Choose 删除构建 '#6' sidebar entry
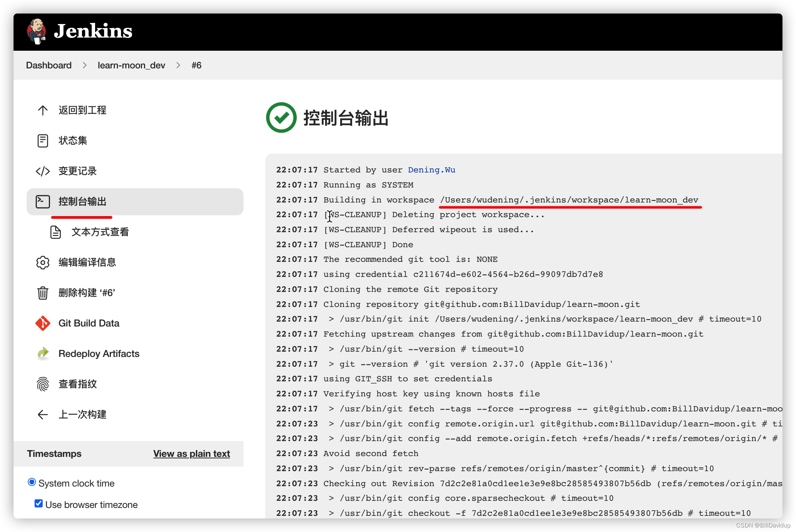This screenshot has height=532, width=796. (87, 293)
